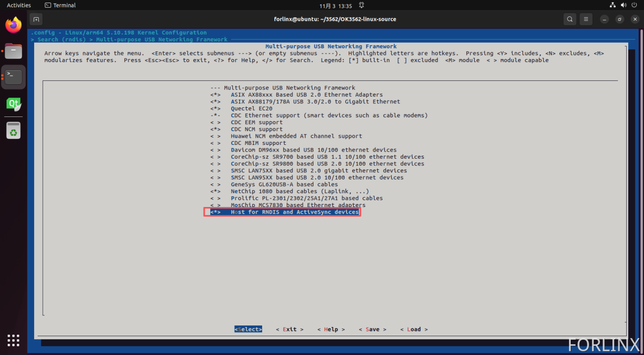Viewport: 644px width, 355px height.
Task: Click the search magnifier in the terminal titlebar
Action: coord(570,19)
